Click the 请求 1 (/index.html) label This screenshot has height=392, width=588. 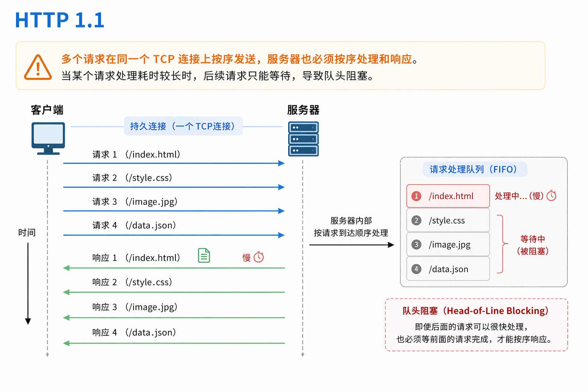click(136, 154)
